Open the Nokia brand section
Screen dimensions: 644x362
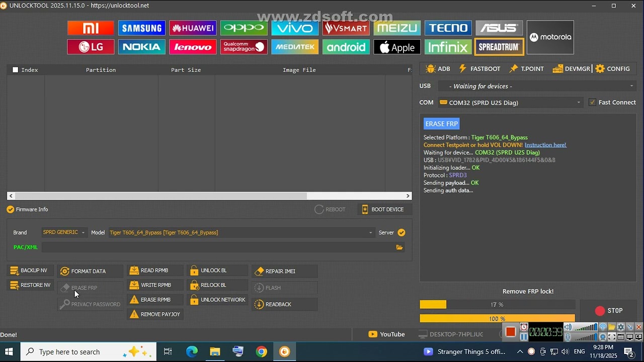coord(142,47)
